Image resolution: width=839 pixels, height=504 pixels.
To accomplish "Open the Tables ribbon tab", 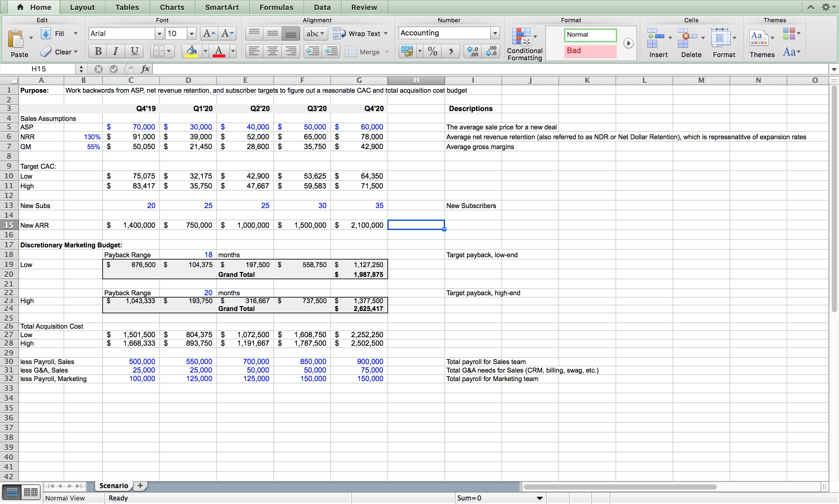I will pos(127,7).
